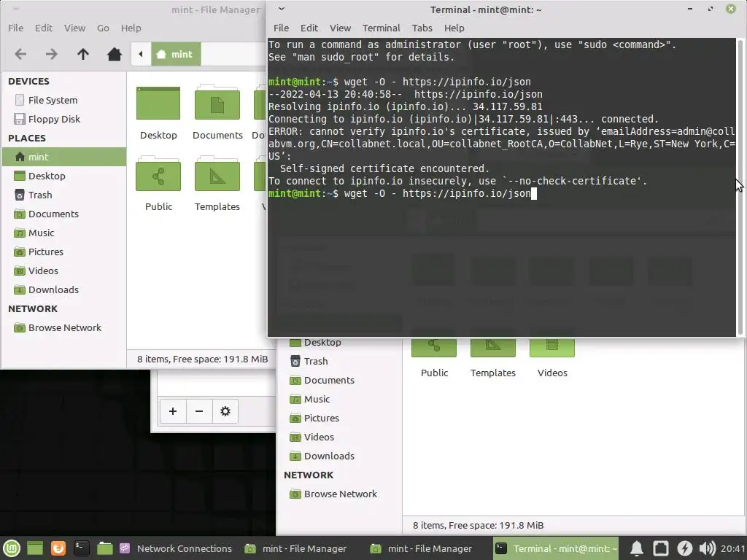The width and height of the screenshot is (747, 560).
Task: Open Terminal title bar window menu arrow
Action: click(281, 9)
